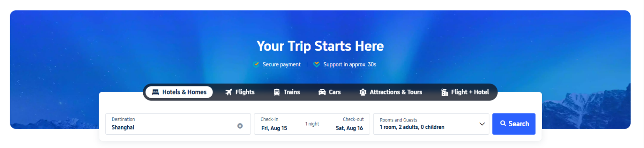This screenshot has height=148, width=644.
Task: Click the magnifying glass icon on Search
Action: 503,123
